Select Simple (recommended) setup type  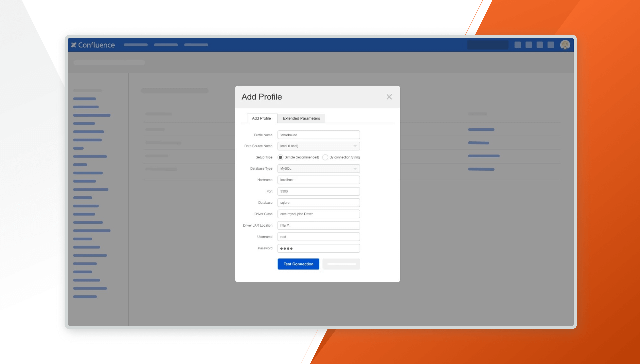coord(280,157)
